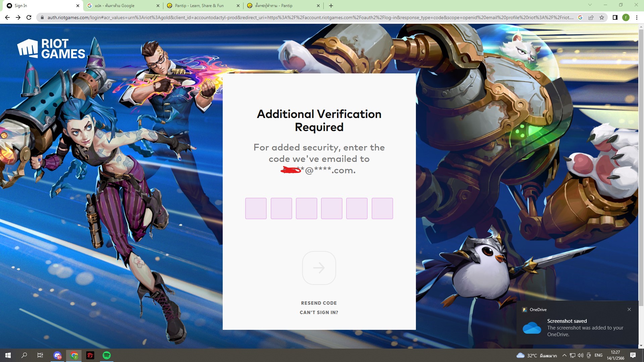Click the fourth verification code box
Viewport: 644px width, 362px height.
coord(332,208)
